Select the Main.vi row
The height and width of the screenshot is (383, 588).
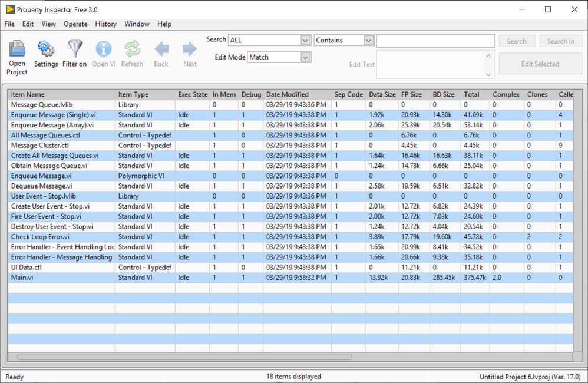point(290,277)
